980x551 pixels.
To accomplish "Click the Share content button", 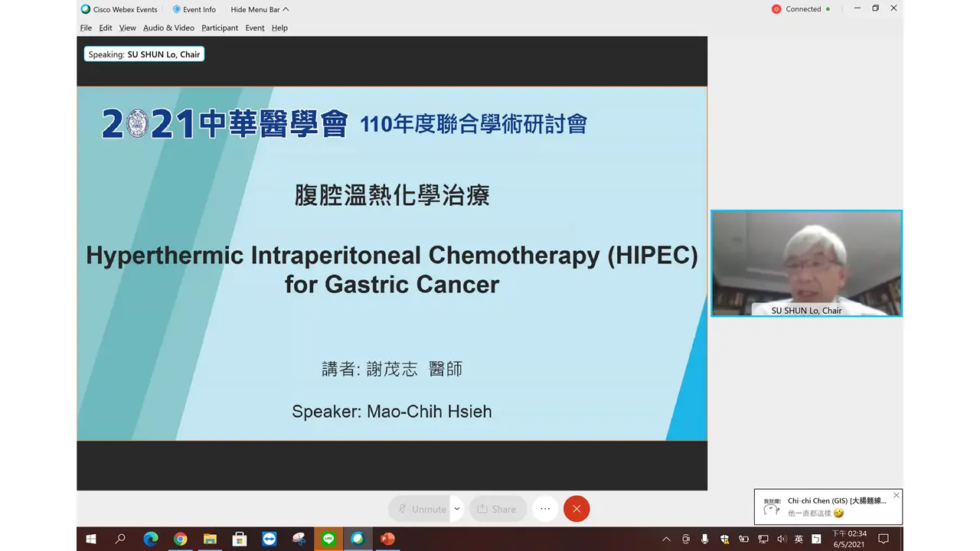I will click(497, 509).
